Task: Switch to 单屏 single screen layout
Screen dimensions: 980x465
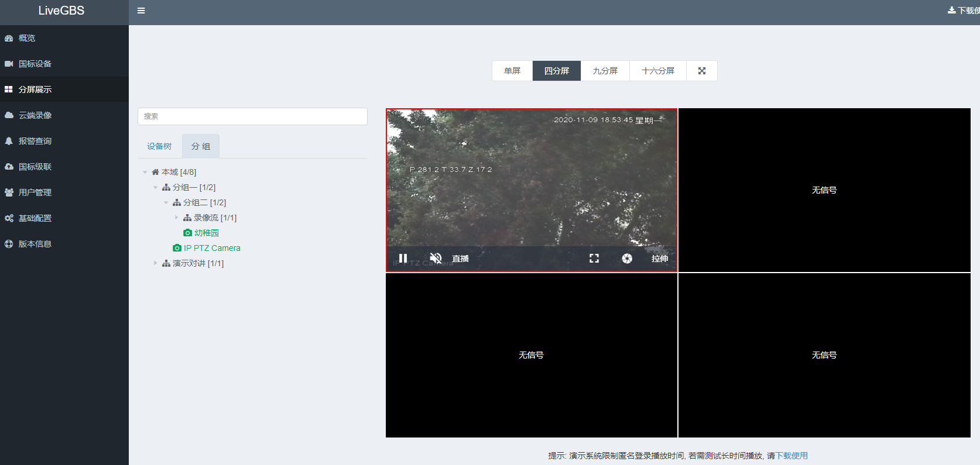Action: tap(512, 71)
